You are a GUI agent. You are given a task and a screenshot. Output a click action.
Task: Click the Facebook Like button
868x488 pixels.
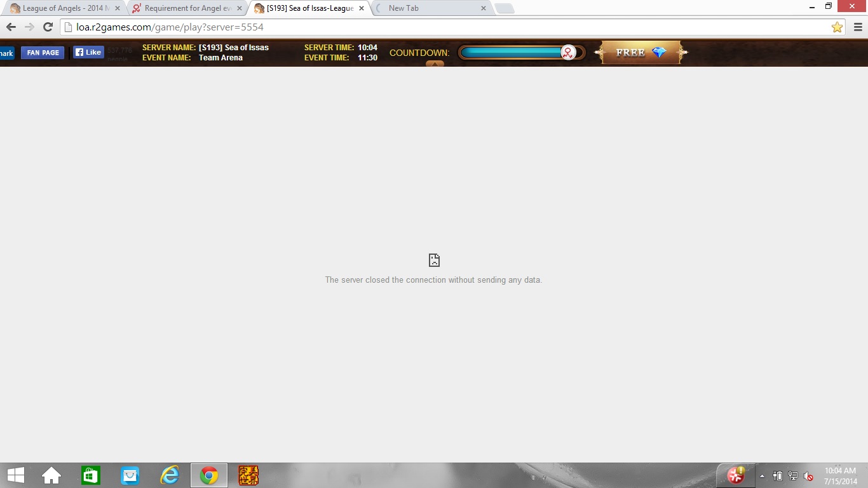[88, 53]
